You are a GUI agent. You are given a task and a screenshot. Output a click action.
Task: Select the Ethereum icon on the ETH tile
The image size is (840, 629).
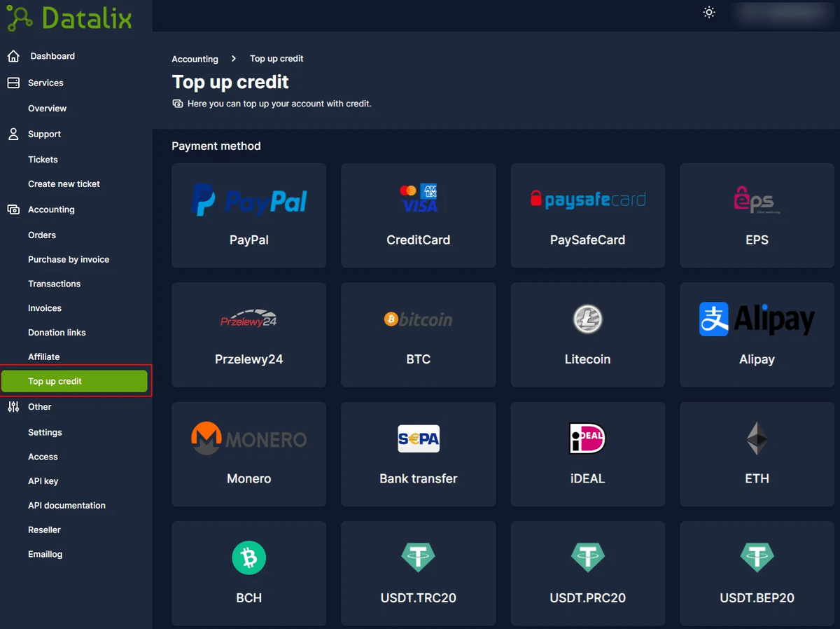(x=757, y=438)
